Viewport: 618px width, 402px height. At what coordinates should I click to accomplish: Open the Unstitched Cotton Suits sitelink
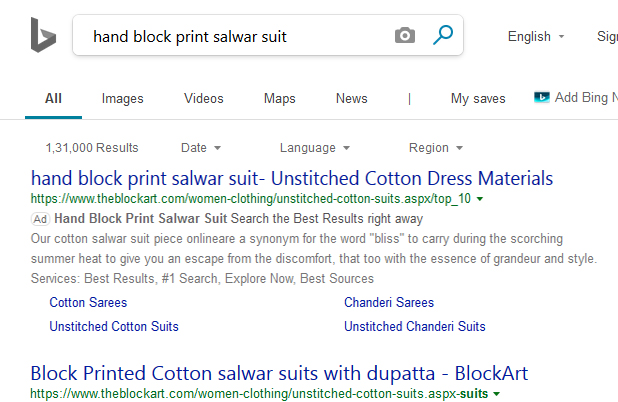[114, 326]
